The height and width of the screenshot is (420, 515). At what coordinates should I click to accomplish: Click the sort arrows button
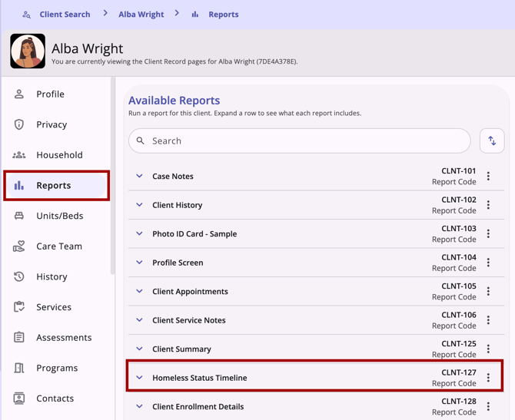[x=492, y=141]
